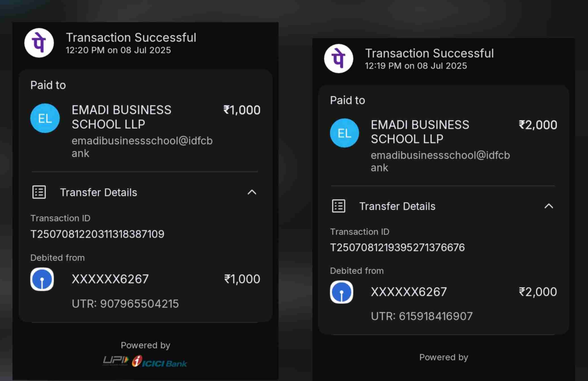Click UTR: 615918416907 text

point(422,316)
